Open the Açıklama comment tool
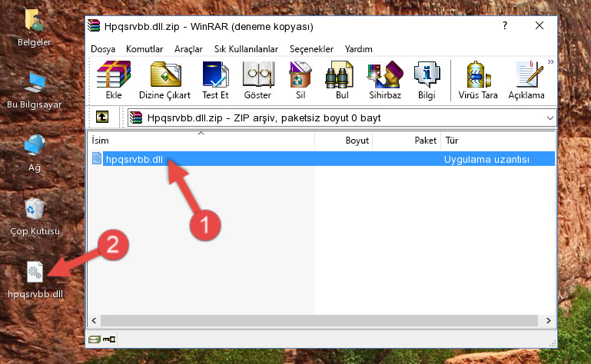Screen dimensions: 591x364 [x=526, y=81]
